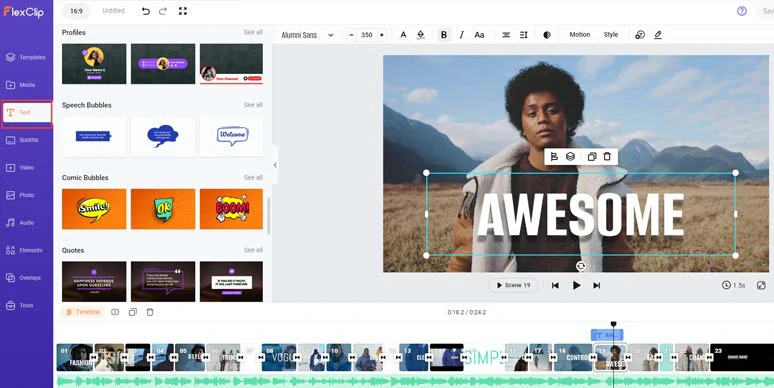Skip to the previous scene
This screenshot has height=388, width=774.
click(x=555, y=285)
